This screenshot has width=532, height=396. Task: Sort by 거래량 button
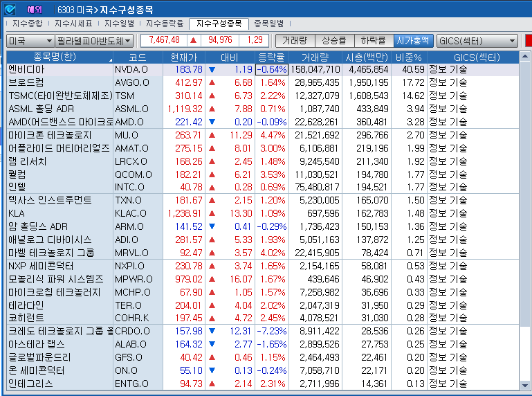295,41
